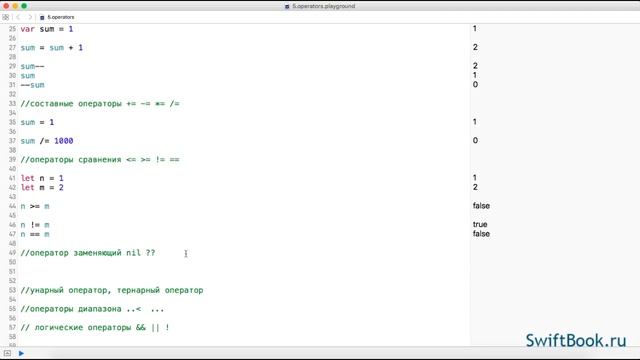Click the 'sum /= 1000' statement
This screenshot has width=640, height=360.
pyautogui.click(x=47, y=141)
